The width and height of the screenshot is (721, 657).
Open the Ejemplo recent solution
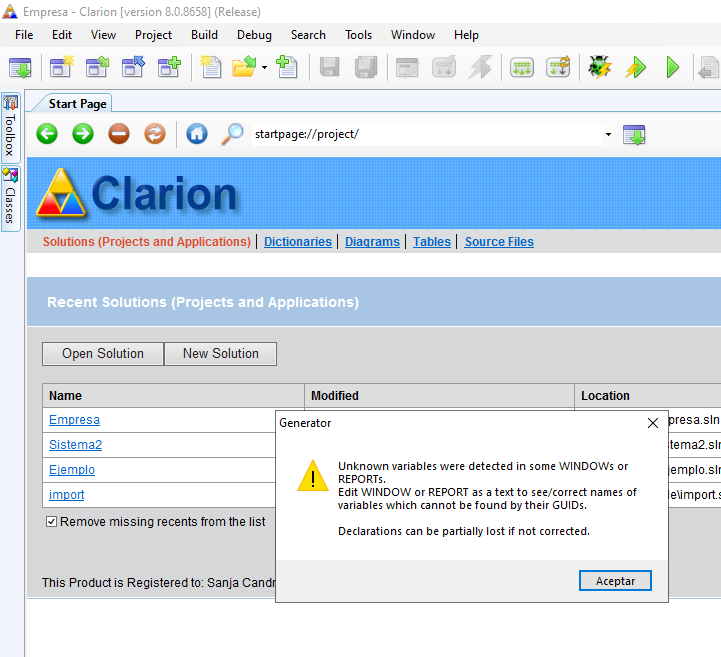(72, 470)
